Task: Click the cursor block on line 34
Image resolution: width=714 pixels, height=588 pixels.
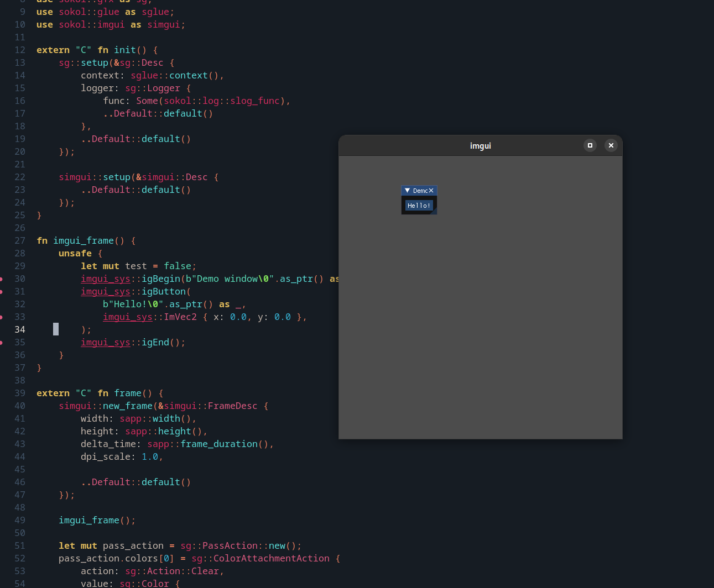Action: (x=55, y=329)
